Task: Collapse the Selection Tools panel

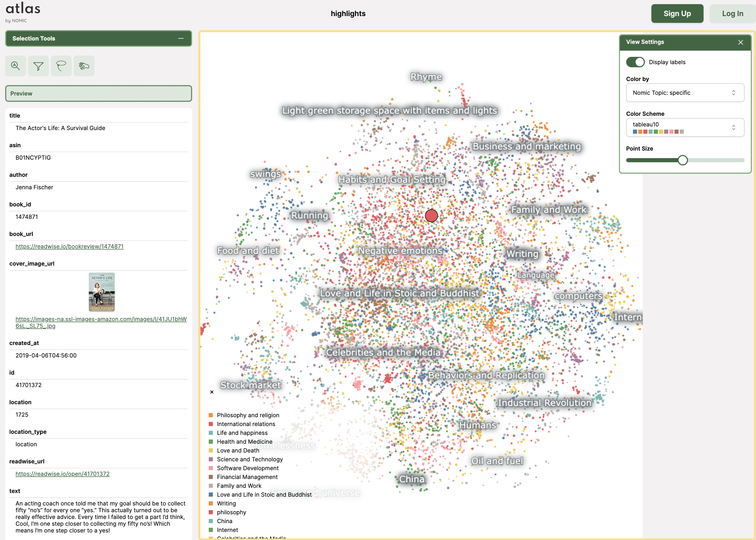Action: click(x=180, y=39)
